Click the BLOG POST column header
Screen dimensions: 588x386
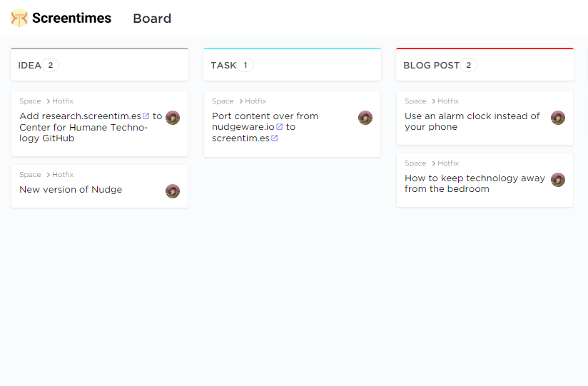[x=485, y=64]
